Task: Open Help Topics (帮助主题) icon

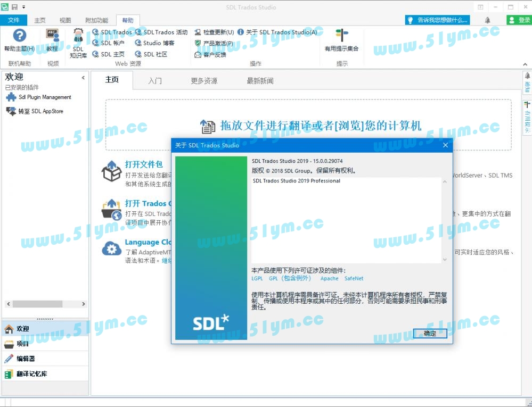Action: click(x=19, y=36)
